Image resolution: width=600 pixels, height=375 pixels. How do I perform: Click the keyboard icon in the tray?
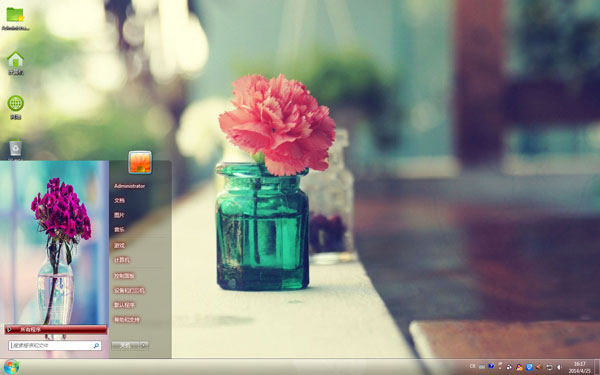point(482,367)
